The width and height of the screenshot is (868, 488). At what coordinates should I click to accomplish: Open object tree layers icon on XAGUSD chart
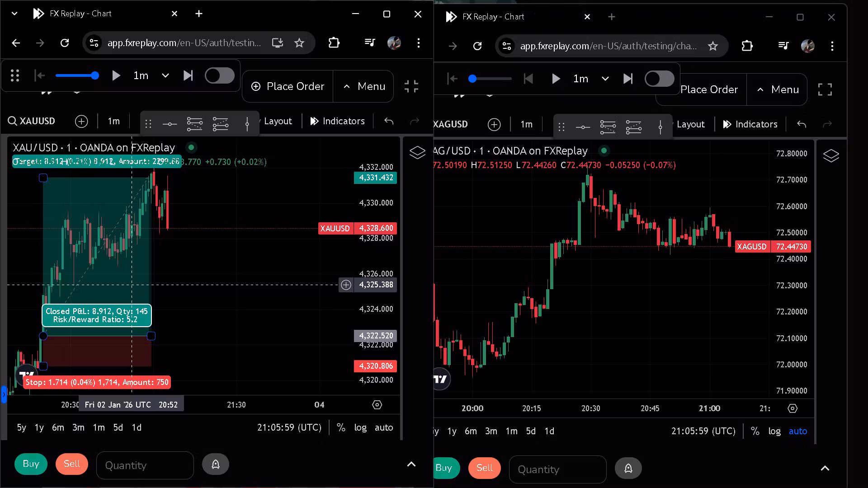tap(831, 156)
